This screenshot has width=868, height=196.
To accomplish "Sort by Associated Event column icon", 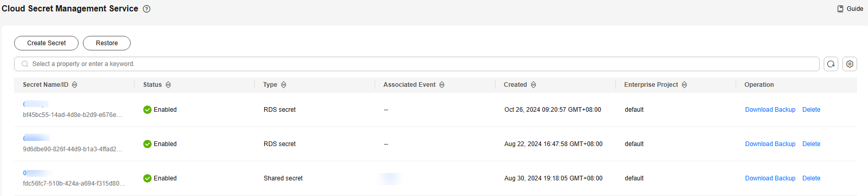I will click(442, 85).
